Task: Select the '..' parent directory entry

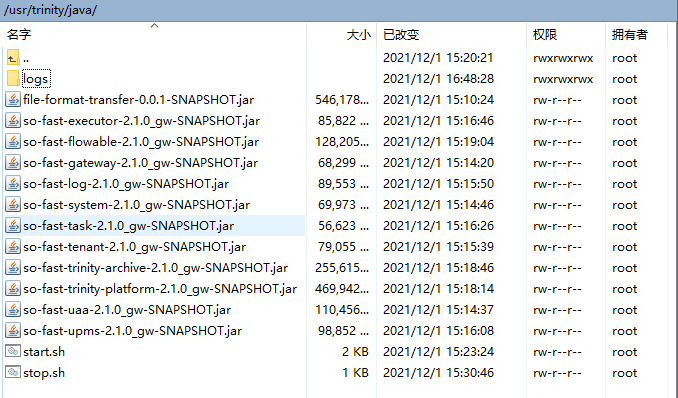Action: pos(26,58)
